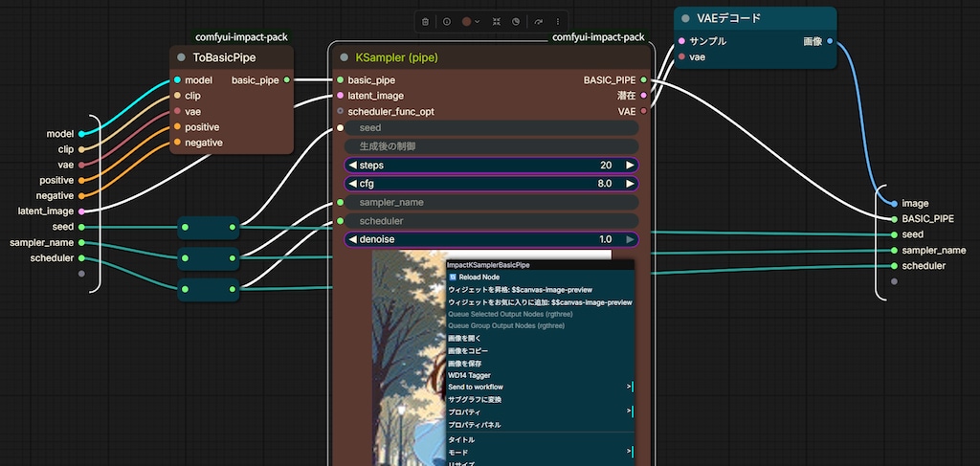Expand the color dropdown chevron in toolbar
The height and width of the screenshot is (466, 980).
click(x=478, y=21)
